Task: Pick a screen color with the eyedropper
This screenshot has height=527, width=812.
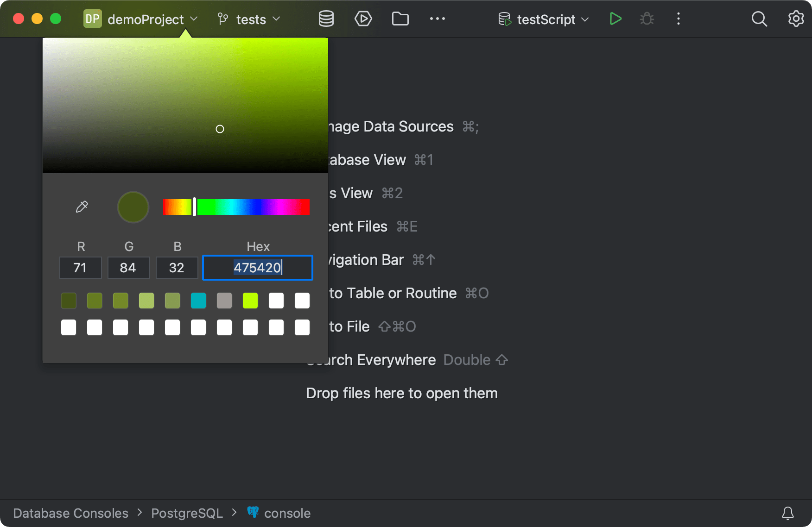Action: coord(82,207)
